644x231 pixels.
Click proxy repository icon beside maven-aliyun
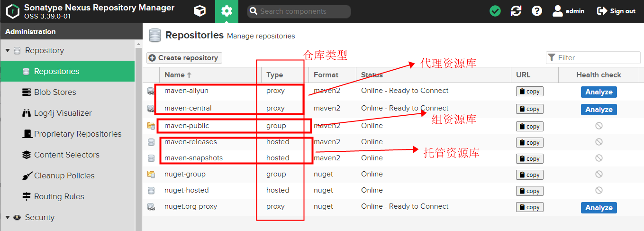coord(151,91)
